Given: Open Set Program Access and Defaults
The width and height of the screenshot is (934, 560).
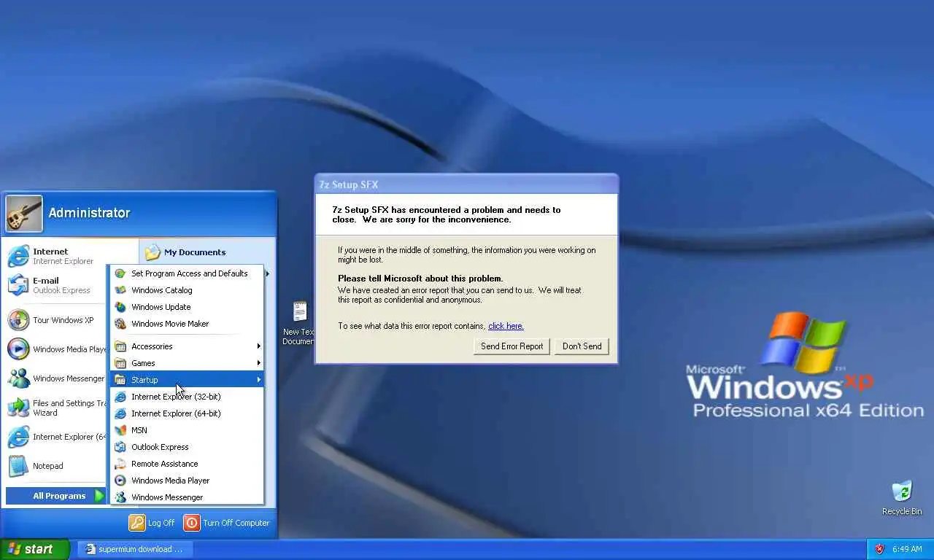Looking at the screenshot, I should point(187,273).
